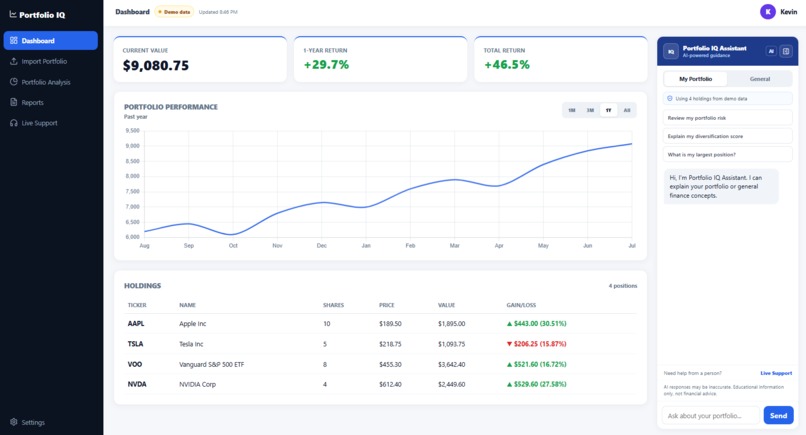The height and width of the screenshot is (435, 806).
Task: Go to Portfolio Analysis in the sidebar
Action: (50, 82)
